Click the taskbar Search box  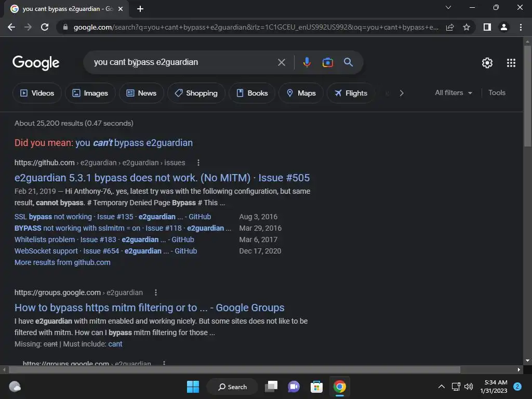(232, 387)
